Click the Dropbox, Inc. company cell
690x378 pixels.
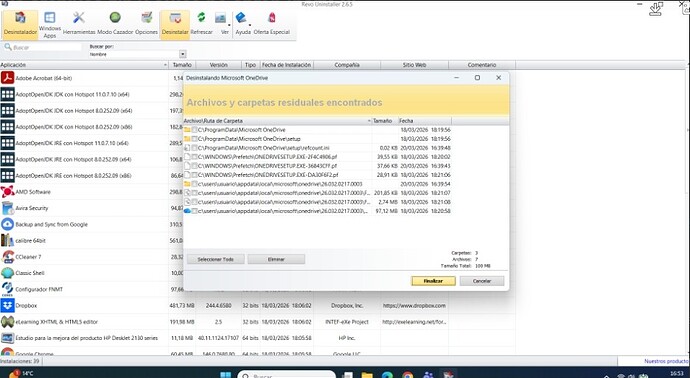(x=347, y=305)
